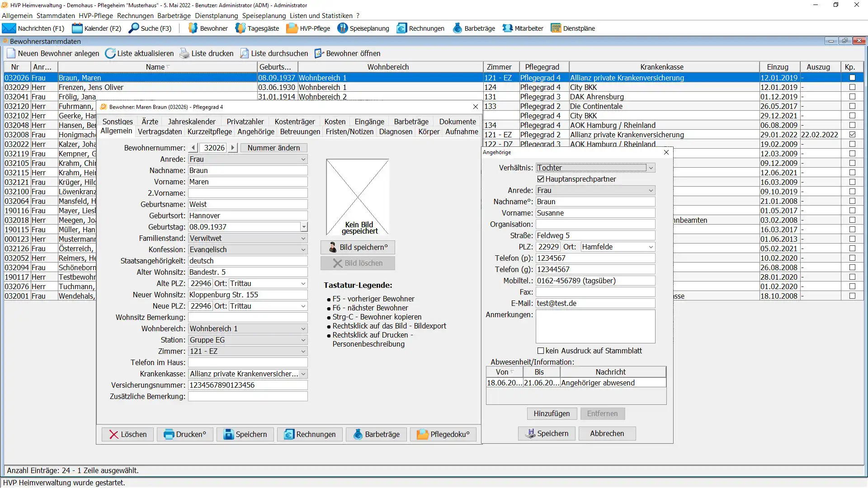Toggle Kp. checkbox for Honigmacher row
This screenshot has width=868, height=488.
852,135
